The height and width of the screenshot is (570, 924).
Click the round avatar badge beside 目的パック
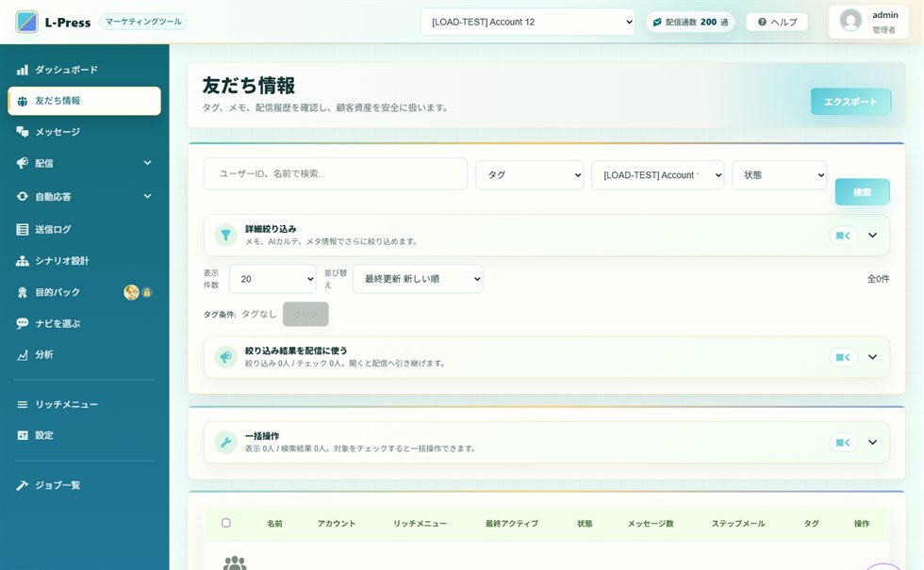click(131, 292)
